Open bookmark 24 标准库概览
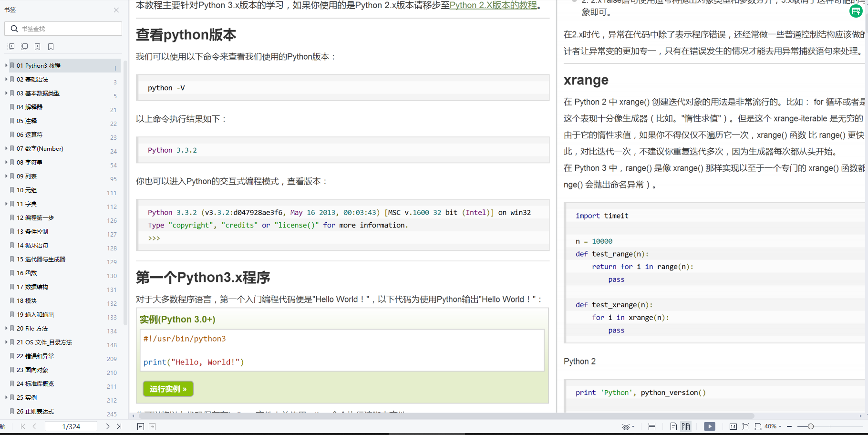 pos(35,383)
